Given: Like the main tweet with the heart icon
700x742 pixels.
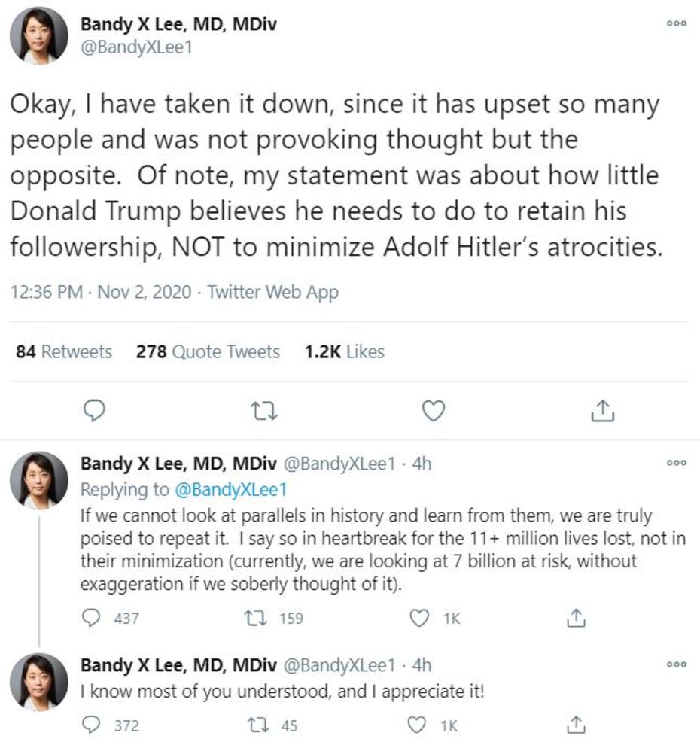Looking at the screenshot, I should pos(433,411).
